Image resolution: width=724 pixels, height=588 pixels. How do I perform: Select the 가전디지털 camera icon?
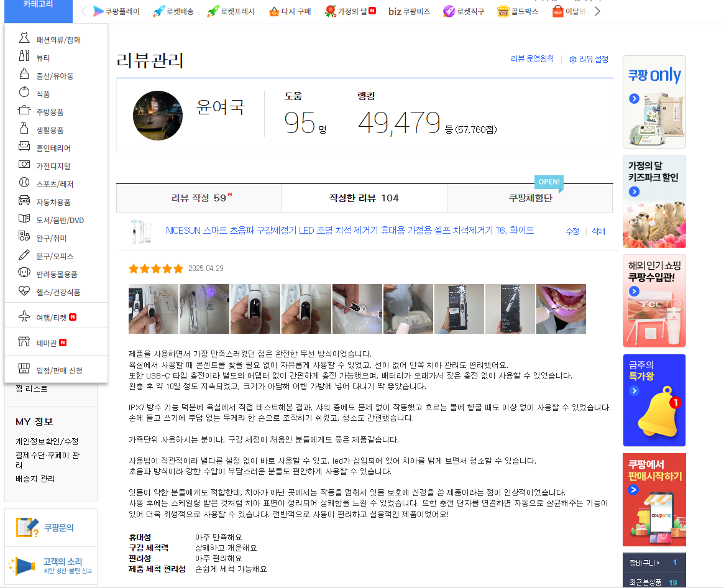24,164
